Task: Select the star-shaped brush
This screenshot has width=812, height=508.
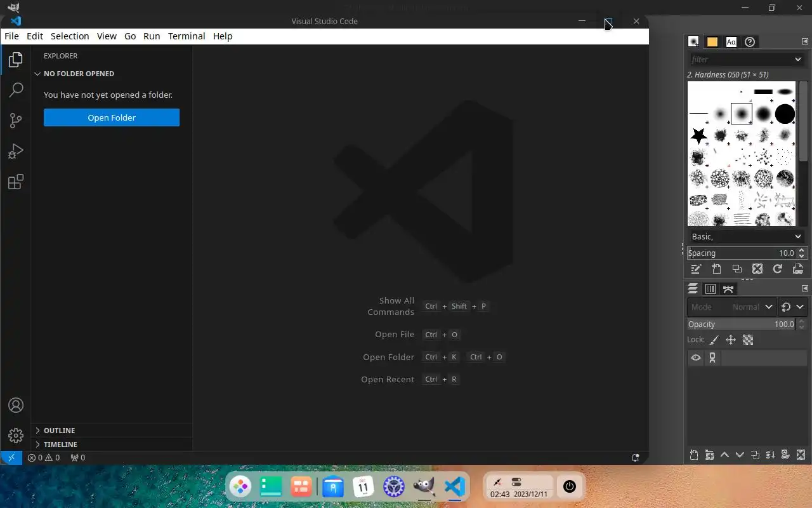Action: [698, 136]
